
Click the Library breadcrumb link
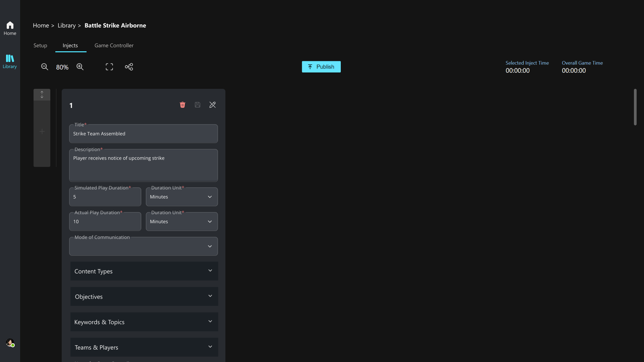(66, 25)
